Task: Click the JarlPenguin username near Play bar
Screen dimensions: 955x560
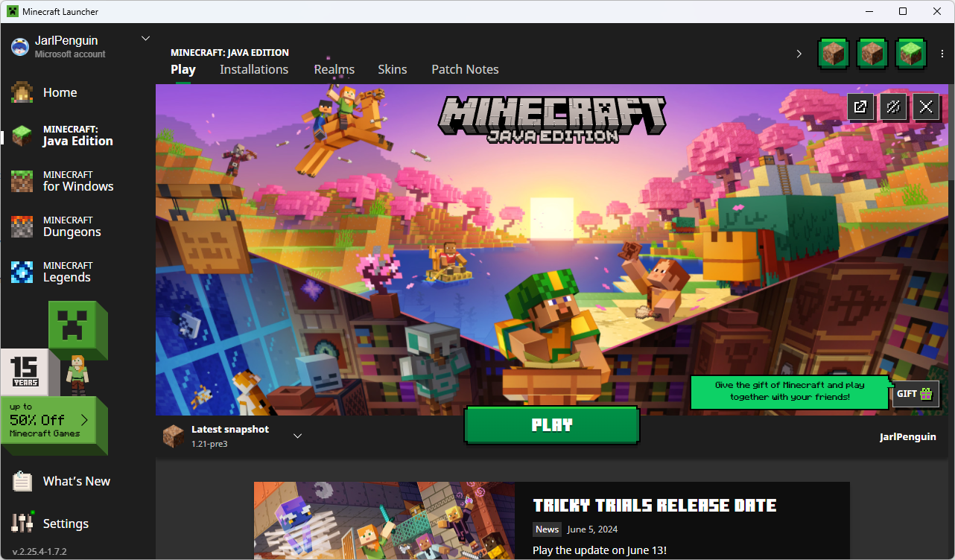Action: (x=908, y=436)
